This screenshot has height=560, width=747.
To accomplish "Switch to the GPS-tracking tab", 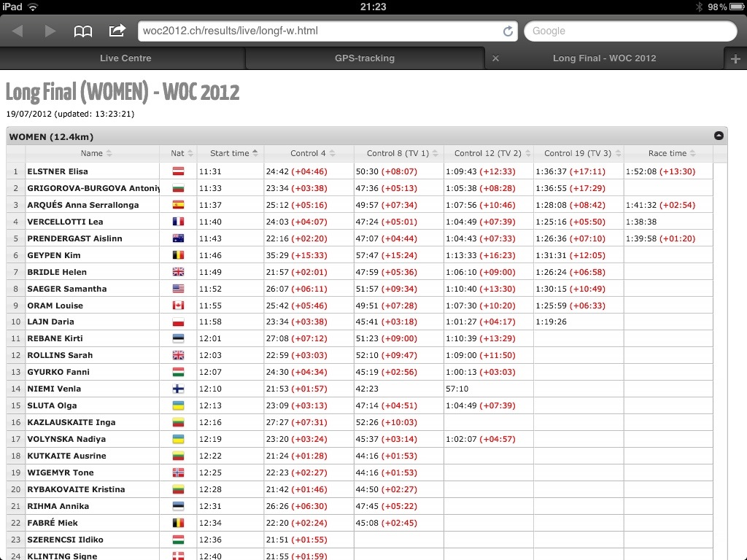I will tap(365, 58).
